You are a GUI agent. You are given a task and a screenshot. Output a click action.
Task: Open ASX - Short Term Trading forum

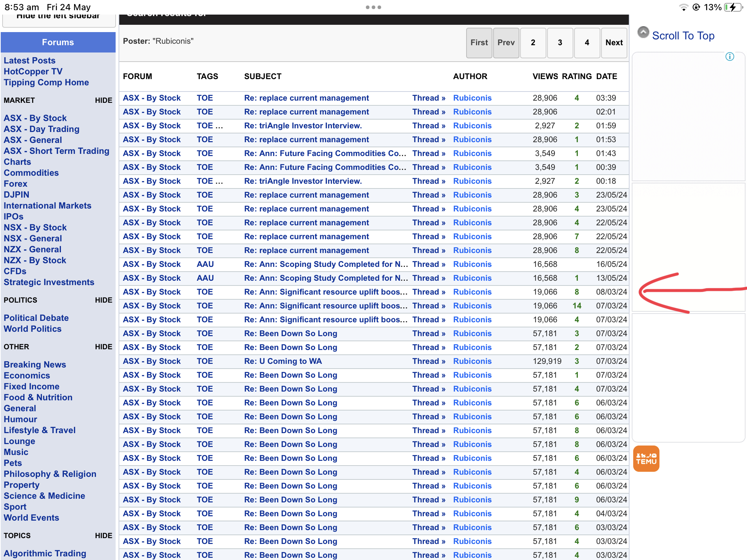[57, 151]
